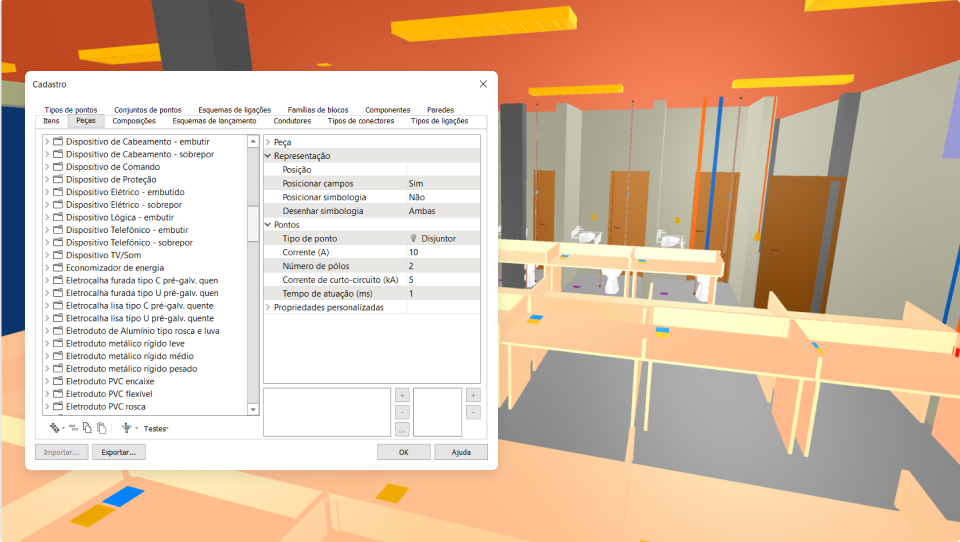Switch to the Paredes tab
960x542 pixels.
tap(440, 110)
